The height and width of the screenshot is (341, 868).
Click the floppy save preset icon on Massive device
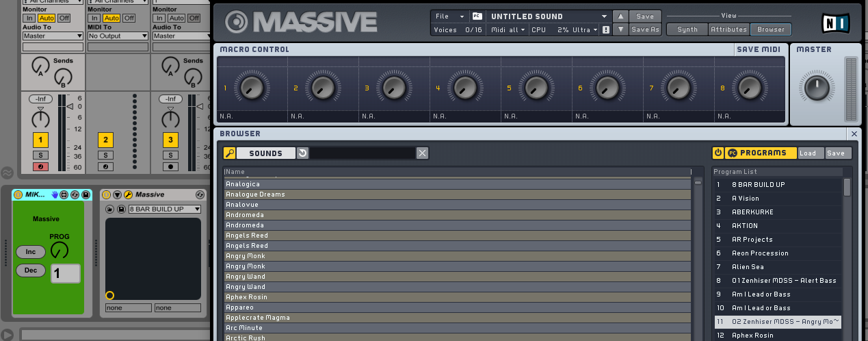[121, 209]
